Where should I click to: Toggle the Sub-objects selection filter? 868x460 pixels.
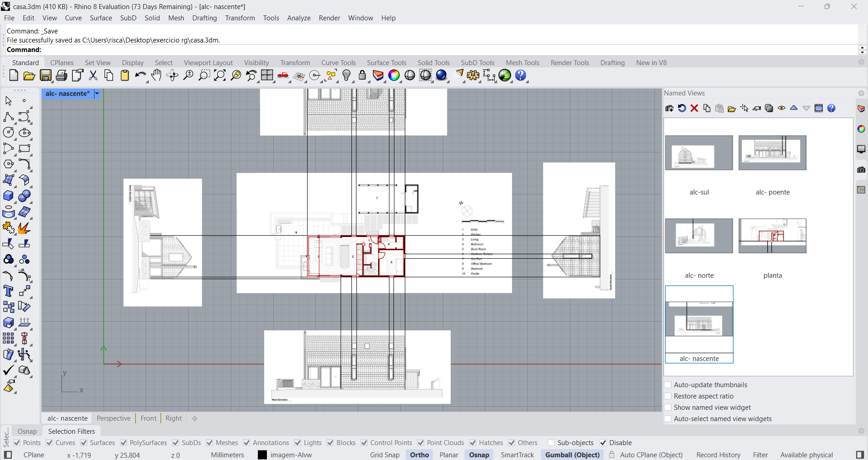pos(551,443)
